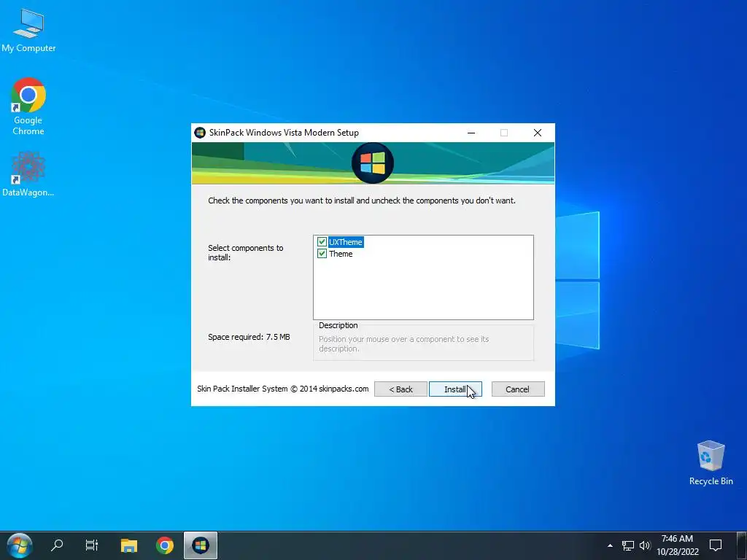Select the Theme list entry label
The height and width of the screenshot is (560, 747).
pyautogui.click(x=341, y=254)
